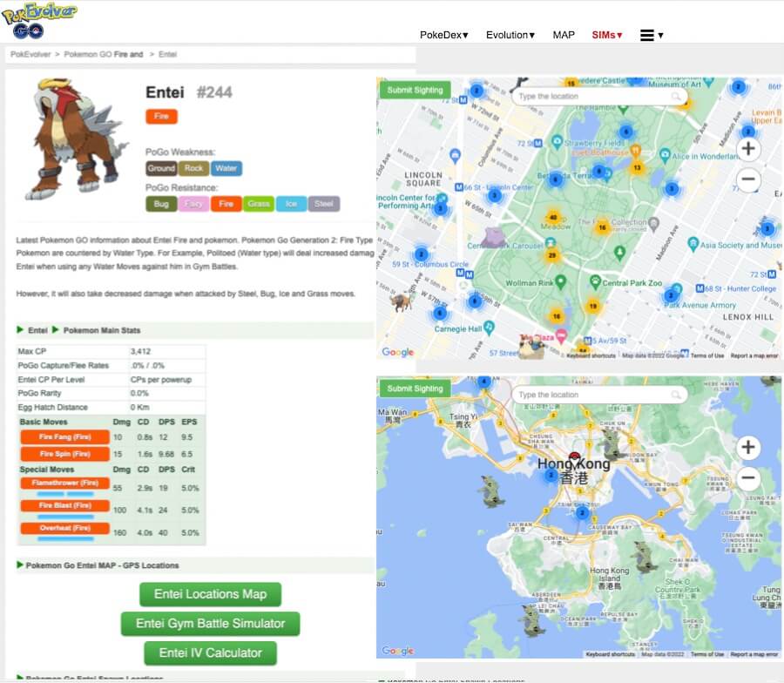Click the search magnifier on the Hong Kong map

click(675, 395)
